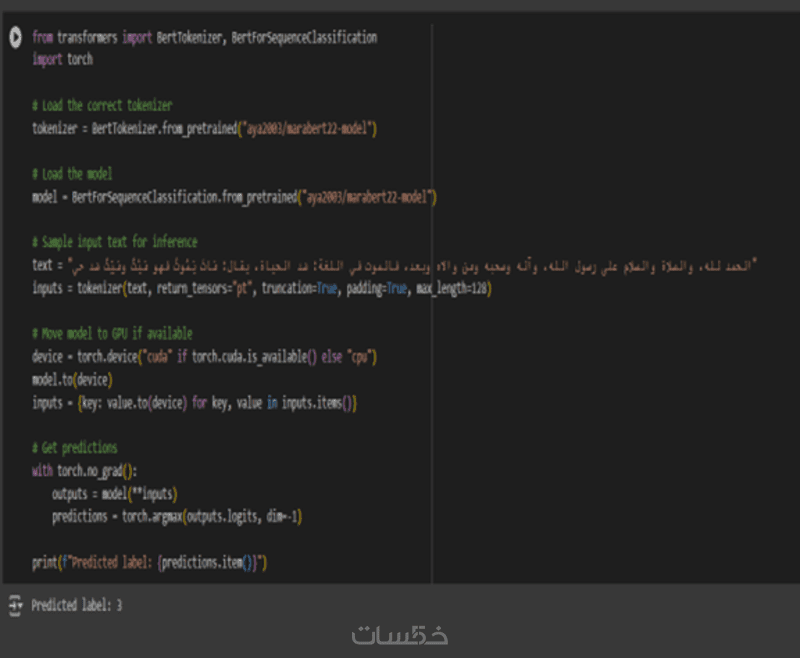Click the 'with torch.no_grad():' line
Viewport: 800px width, 658px height.
coord(85,471)
